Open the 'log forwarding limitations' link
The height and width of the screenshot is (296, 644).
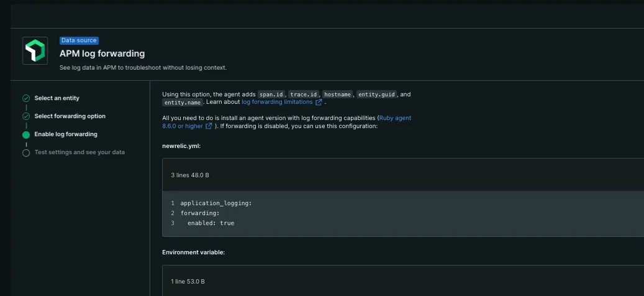pyautogui.click(x=277, y=102)
